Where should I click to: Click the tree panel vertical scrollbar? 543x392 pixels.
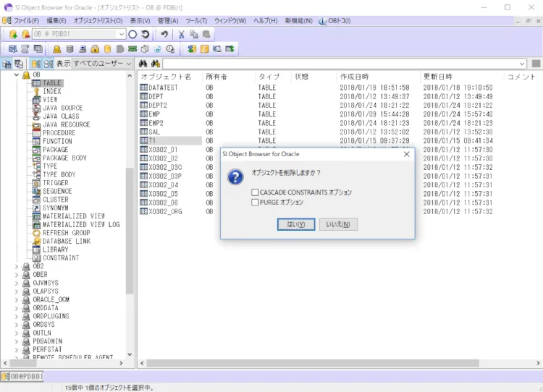click(x=130, y=231)
